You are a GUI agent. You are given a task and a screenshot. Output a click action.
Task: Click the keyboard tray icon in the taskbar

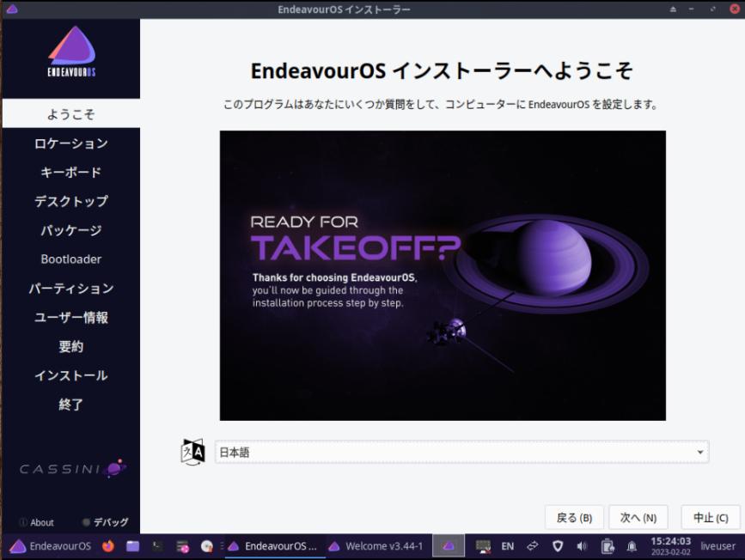click(483, 546)
